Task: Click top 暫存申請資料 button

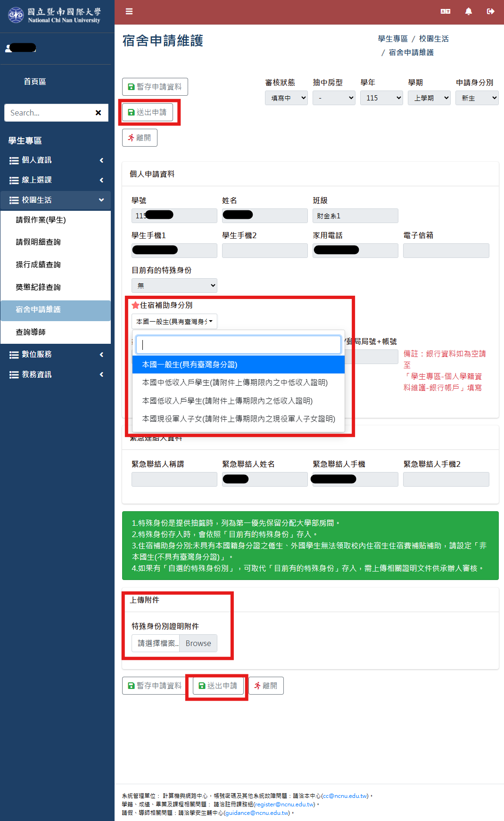Action: (x=155, y=87)
